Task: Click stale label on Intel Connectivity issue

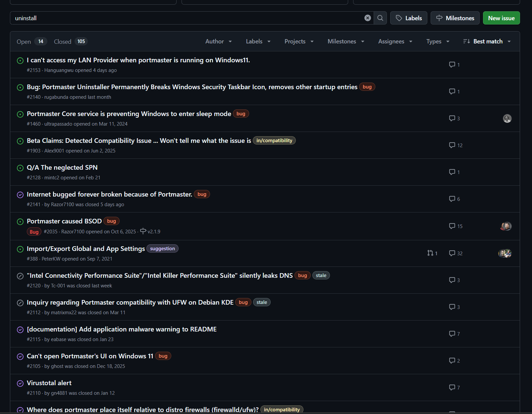Action: click(x=321, y=275)
